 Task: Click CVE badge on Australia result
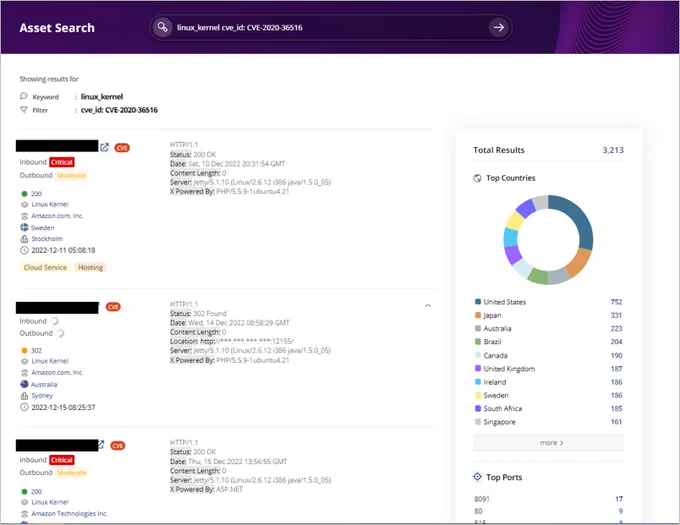click(x=113, y=307)
